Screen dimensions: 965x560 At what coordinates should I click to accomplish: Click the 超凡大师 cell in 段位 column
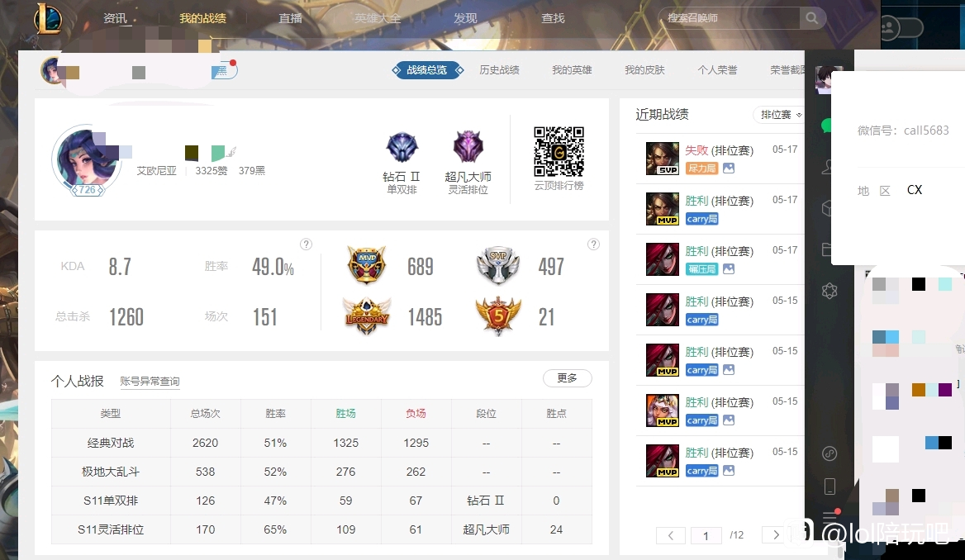click(486, 529)
